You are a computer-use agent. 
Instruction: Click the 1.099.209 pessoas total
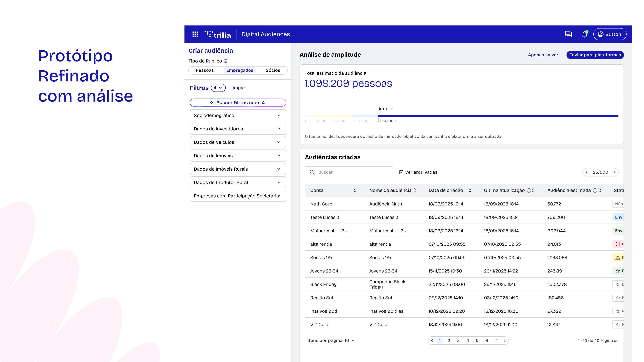coord(348,83)
